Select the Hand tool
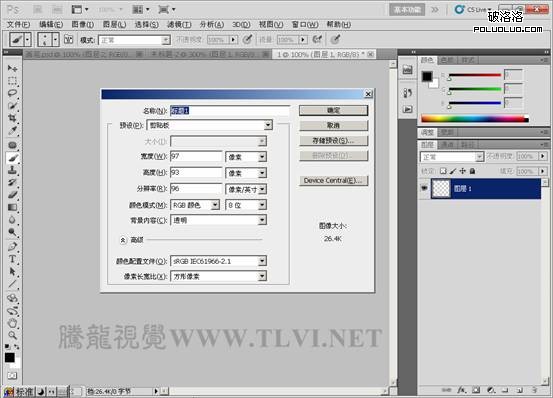This screenshot has width=553, height=398. pyautogui.click(x=12, y=322)
